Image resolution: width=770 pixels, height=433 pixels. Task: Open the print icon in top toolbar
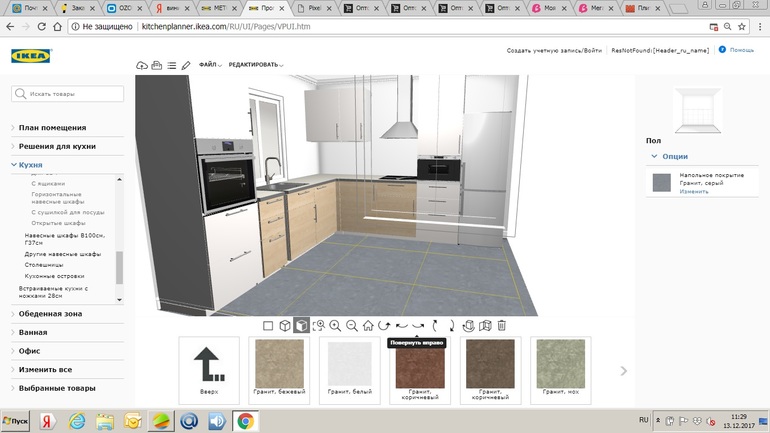click(157, 65)
